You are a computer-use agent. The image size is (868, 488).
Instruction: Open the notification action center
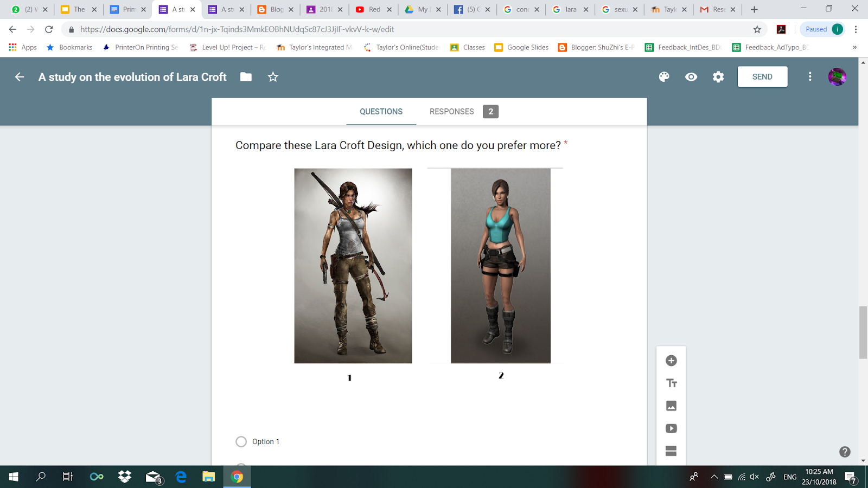pos(851,477)
